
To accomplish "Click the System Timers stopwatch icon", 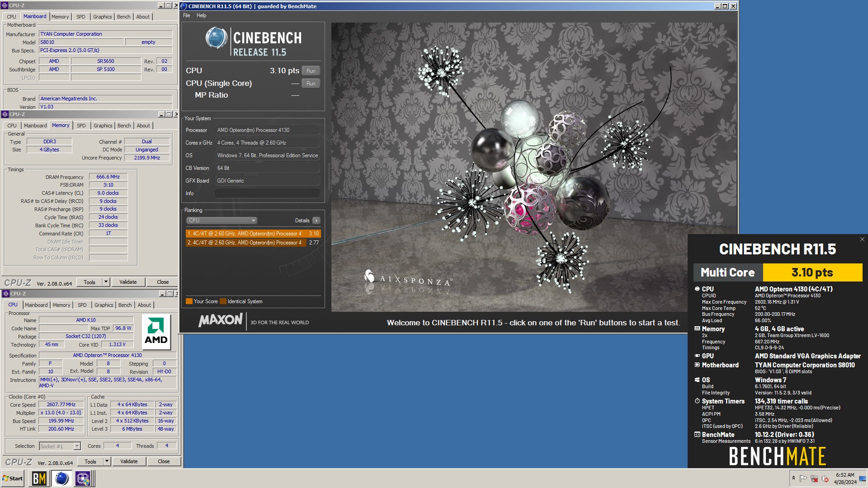I will click(697, 401).
